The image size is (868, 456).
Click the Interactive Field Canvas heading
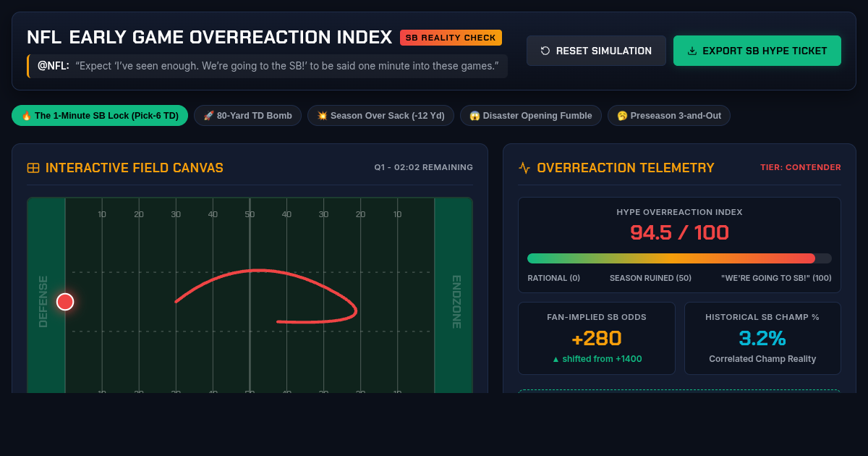point(135,168)
